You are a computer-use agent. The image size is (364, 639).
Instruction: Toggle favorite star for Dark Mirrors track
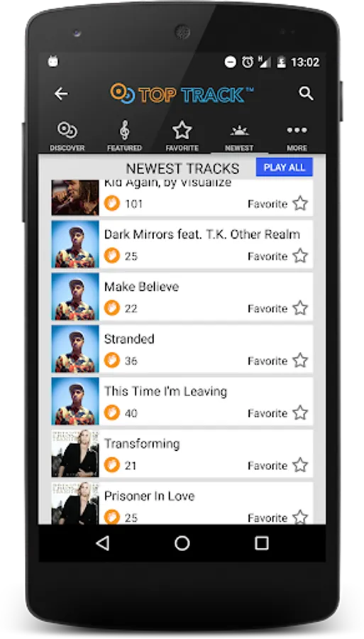(300, 256)
